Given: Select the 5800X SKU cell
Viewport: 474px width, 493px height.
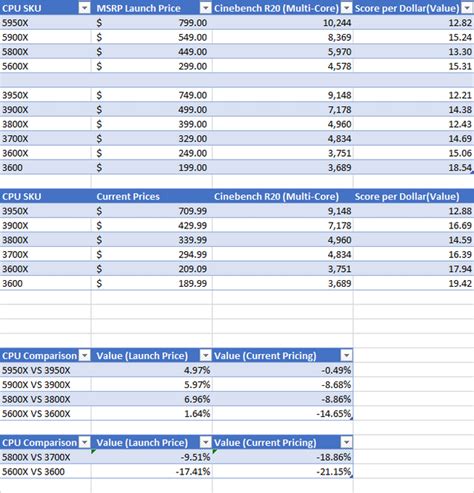Looking at the screenshot, I should [45, 52].
